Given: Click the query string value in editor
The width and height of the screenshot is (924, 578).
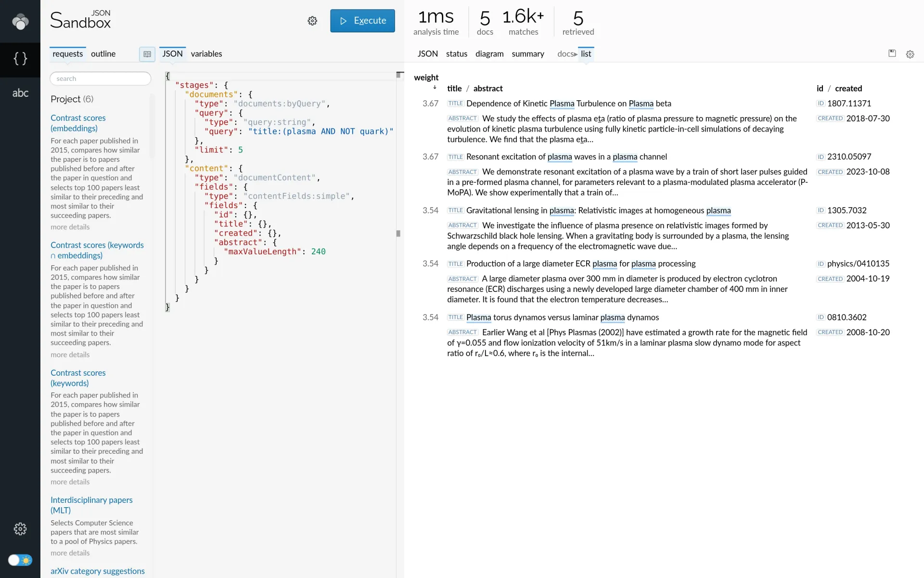Looking at the screenshot, I should (x=321, y=131).
